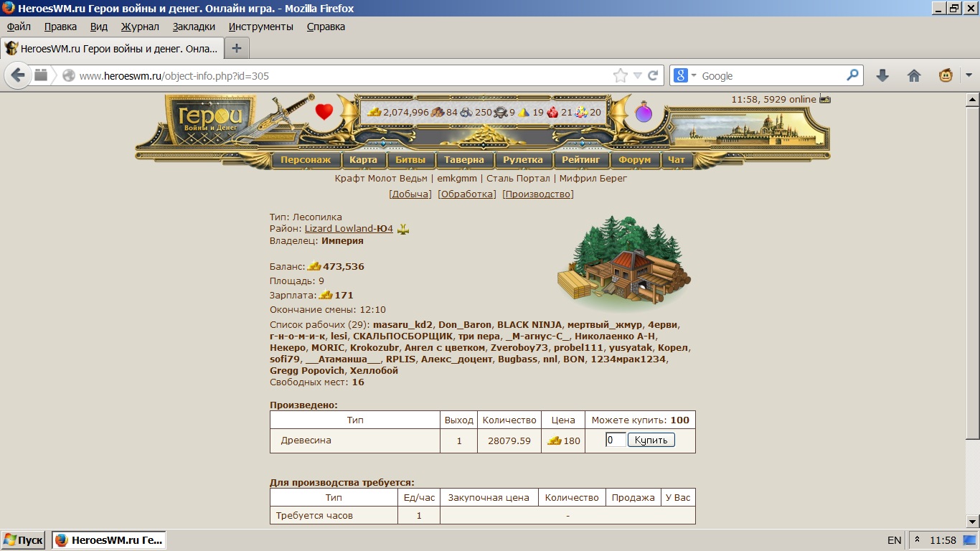
Task: Click the EN language indicator in tray
Action: click(894, 540)
